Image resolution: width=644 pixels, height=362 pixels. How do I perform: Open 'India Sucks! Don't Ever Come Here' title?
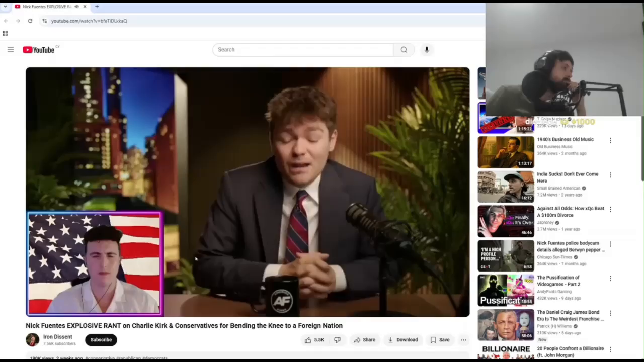(568, 177)
